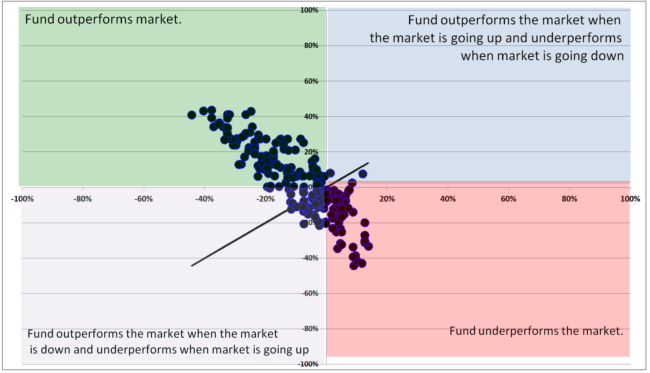Select the green upper-left quadrant area

[x=172, y=96]
